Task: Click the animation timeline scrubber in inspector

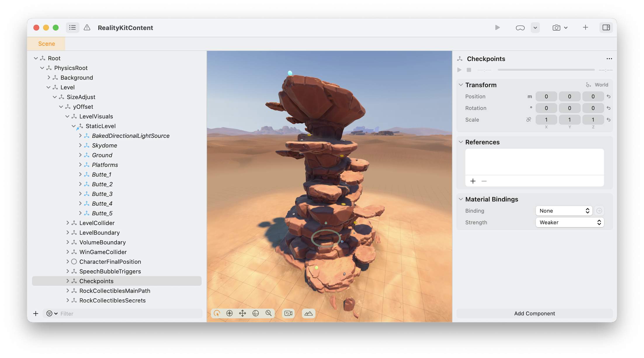Action: pos(546,70)
